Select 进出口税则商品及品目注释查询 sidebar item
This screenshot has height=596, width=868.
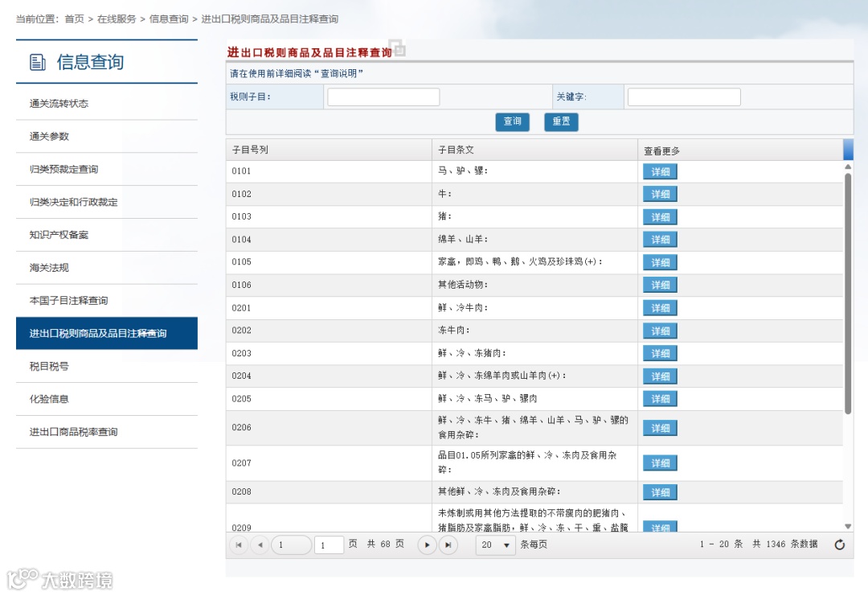(x=107, y=334)
